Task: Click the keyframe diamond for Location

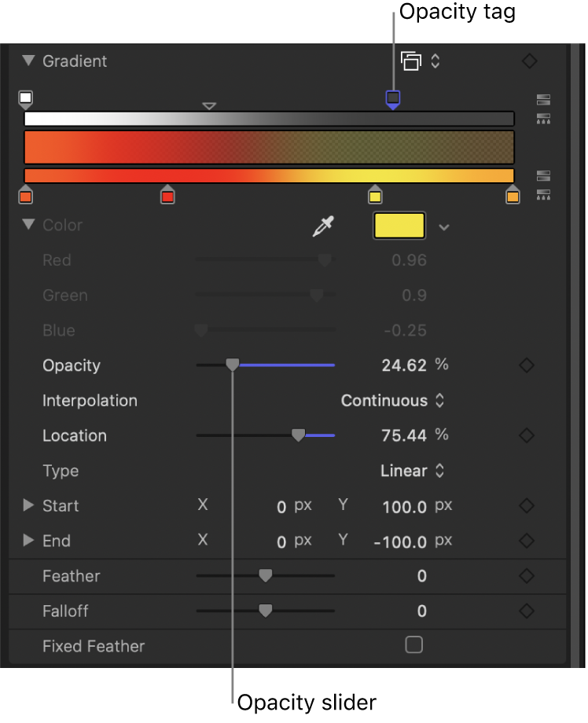Action: 527,435
